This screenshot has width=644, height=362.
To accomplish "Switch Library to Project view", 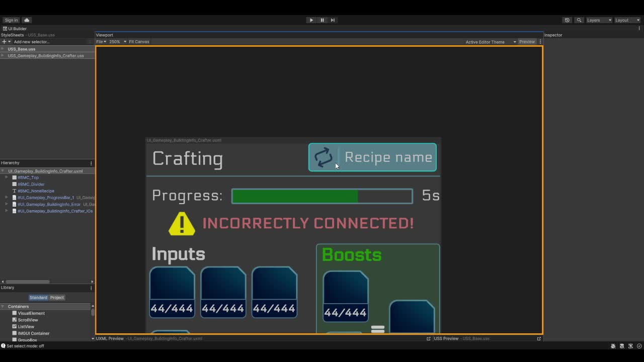I will [57, 298].
